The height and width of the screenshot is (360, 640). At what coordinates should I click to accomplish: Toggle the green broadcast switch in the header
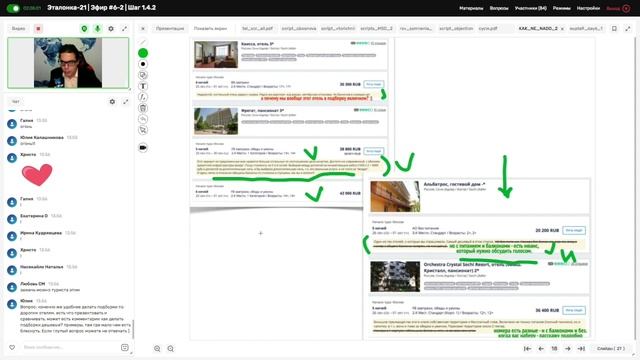[13, 8]
